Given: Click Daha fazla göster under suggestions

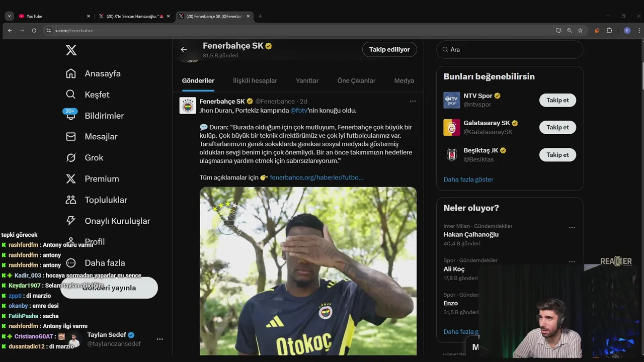Looking at the screenshot, I should pyautogui.click(x=468, y=179).
